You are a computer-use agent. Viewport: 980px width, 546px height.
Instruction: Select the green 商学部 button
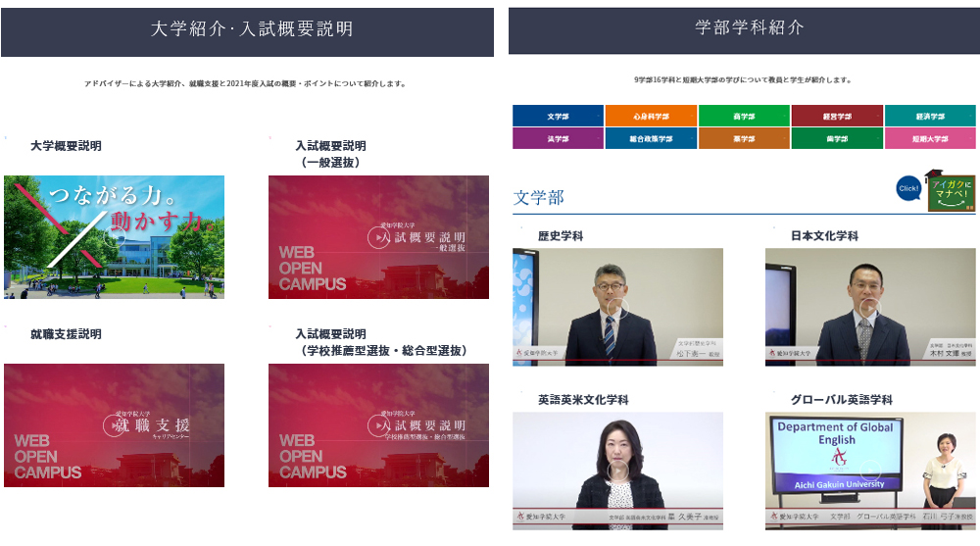pos(744,117)
